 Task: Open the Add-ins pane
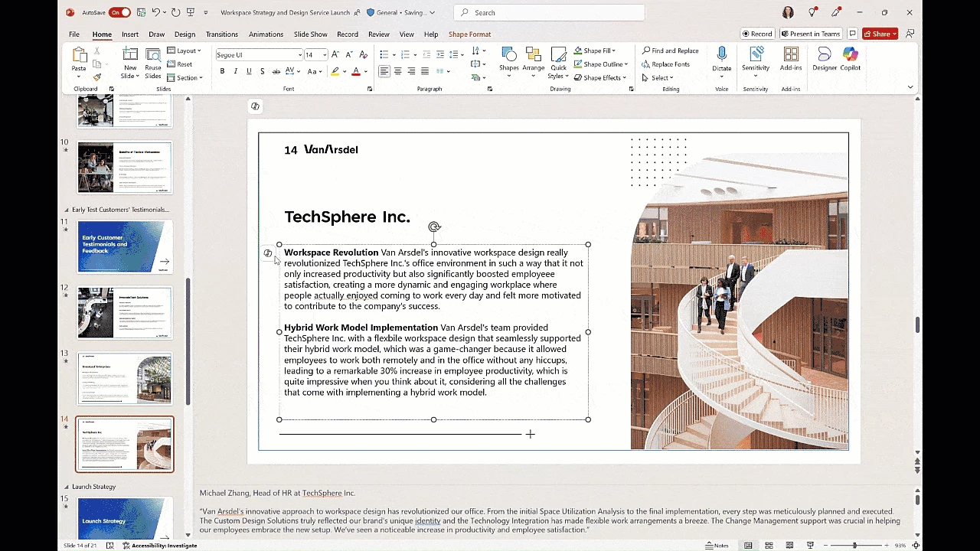click(791, 60)
